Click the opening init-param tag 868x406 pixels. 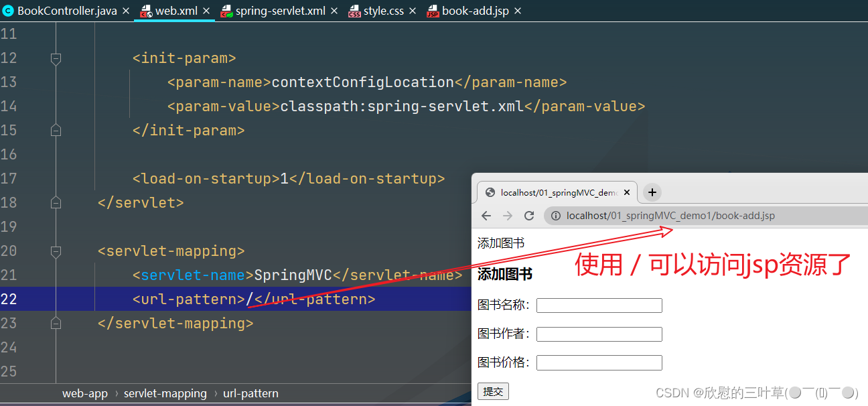(x=184, y=58)
